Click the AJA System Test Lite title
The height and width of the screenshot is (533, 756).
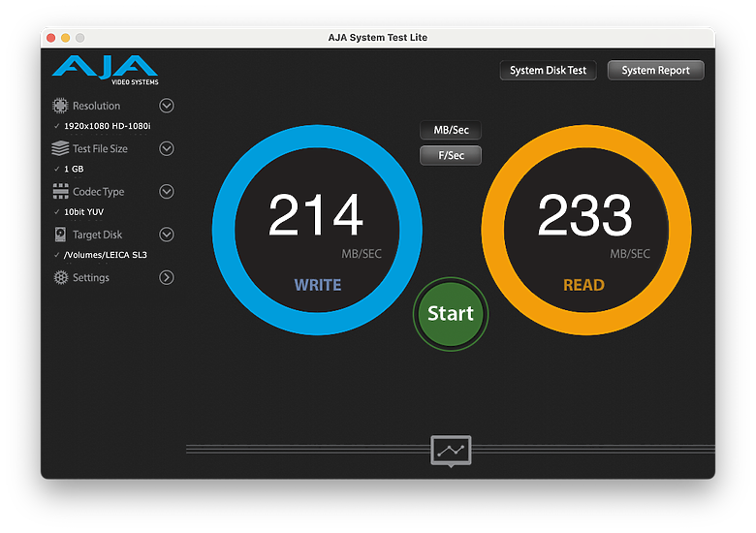click(x=378, y=38)
